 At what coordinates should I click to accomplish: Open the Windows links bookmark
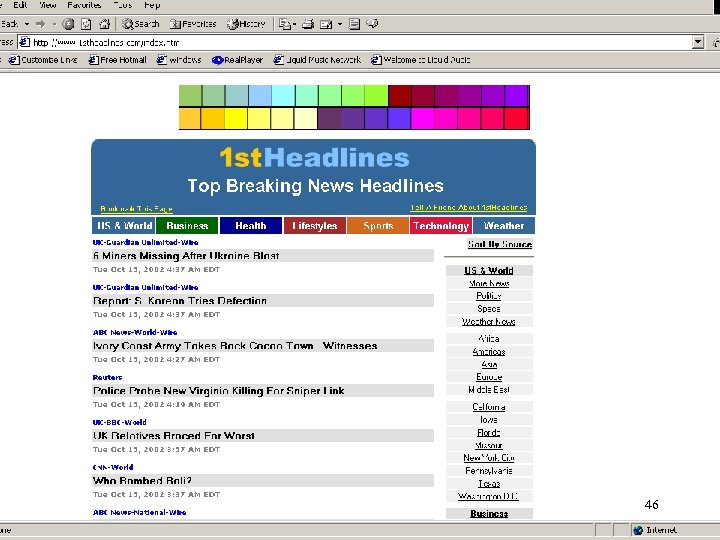coord(179,60)
